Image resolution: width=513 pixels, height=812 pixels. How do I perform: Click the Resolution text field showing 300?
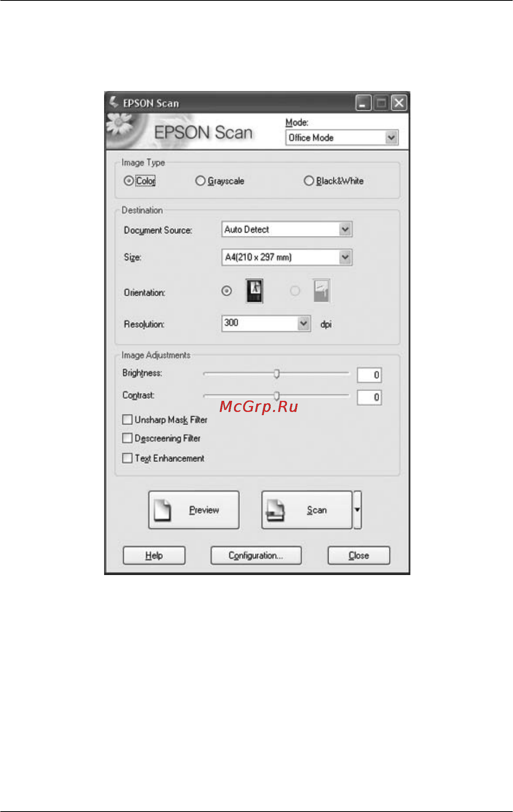[259, 323]
